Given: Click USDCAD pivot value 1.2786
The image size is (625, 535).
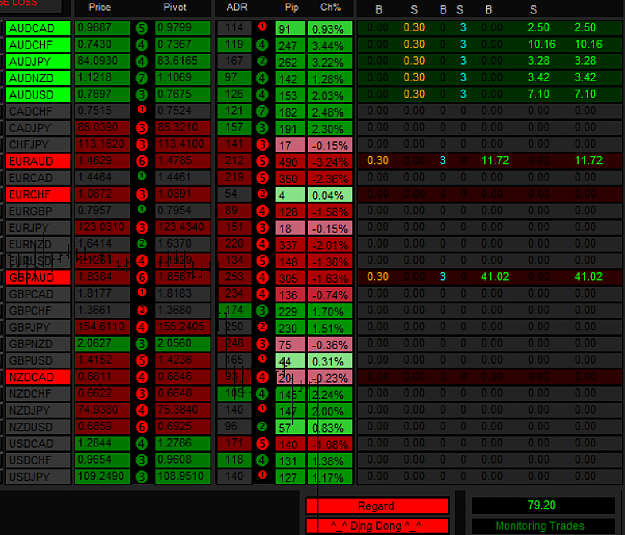Looking at the screenshot, I should 183,443.
